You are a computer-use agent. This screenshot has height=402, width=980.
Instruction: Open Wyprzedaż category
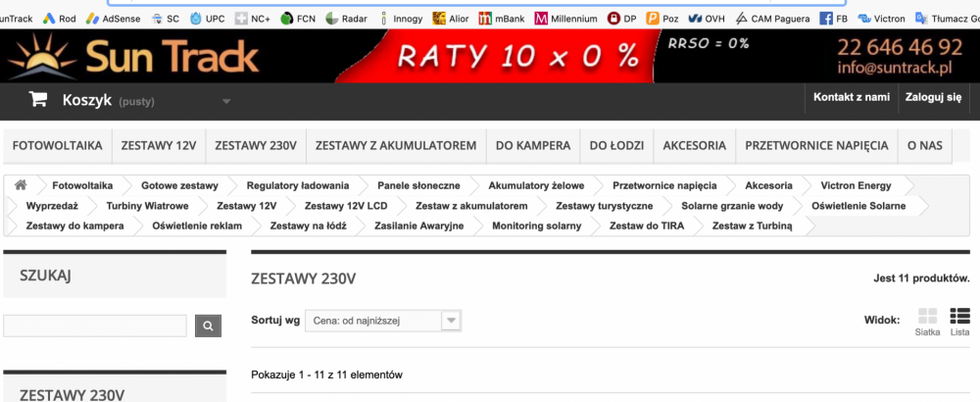pos(52,206)
